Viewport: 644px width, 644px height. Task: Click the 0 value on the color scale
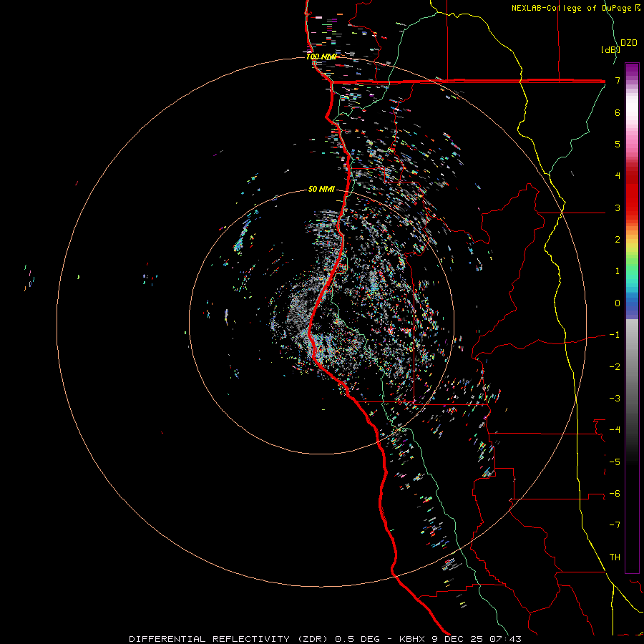pyautogui.click(x=618, y=303)
